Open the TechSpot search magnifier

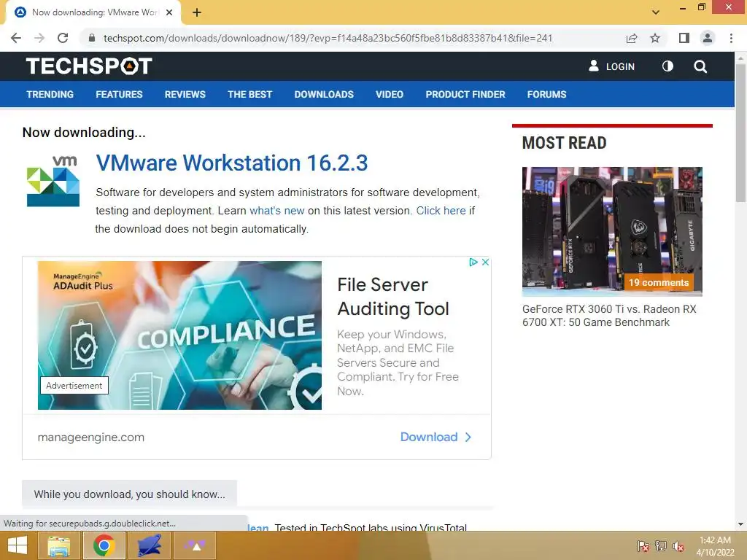point(700,66)
